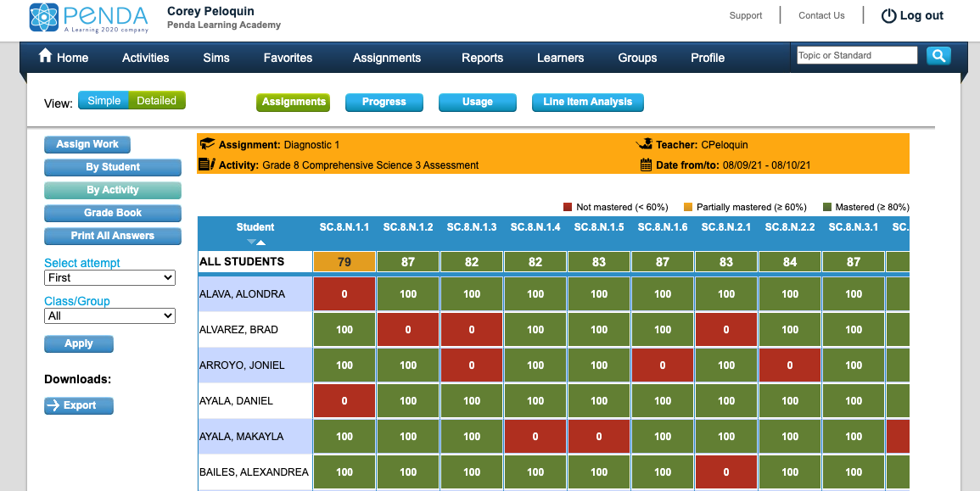Click Print All Answers button
This screenshot has height=491, width=980.
(113, 236)
